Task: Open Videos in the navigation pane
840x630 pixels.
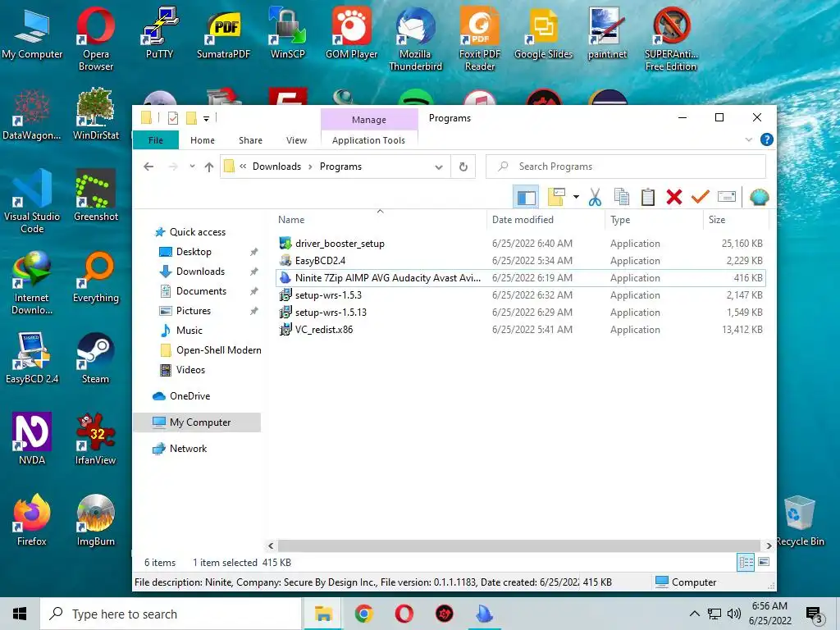Action: click(190, 370)
